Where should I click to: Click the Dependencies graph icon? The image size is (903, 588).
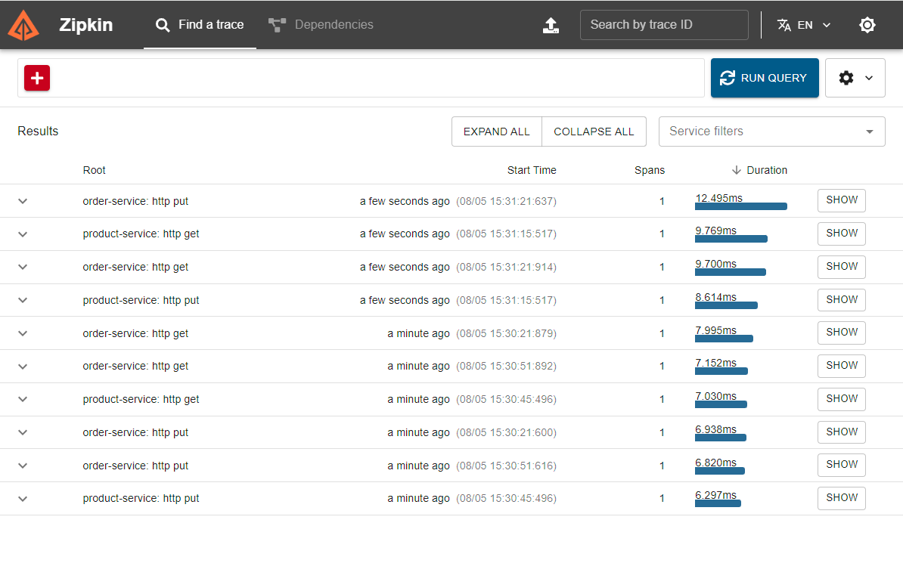[277, 25]
